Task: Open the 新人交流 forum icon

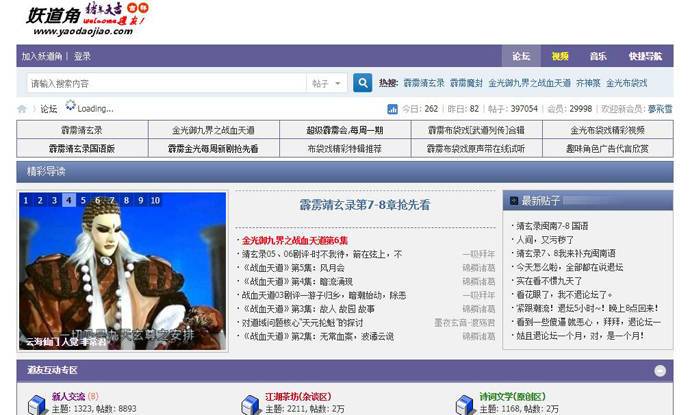Action: (x=37, y=404)
